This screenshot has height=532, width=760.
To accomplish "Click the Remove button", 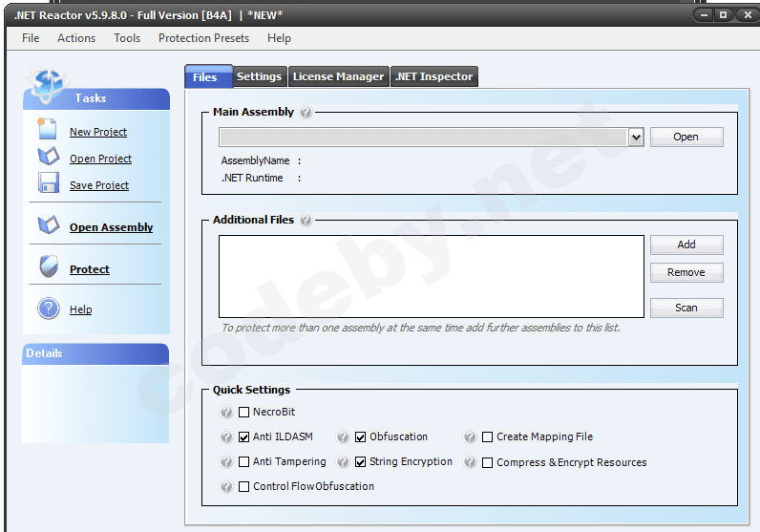I will [686, 272].
